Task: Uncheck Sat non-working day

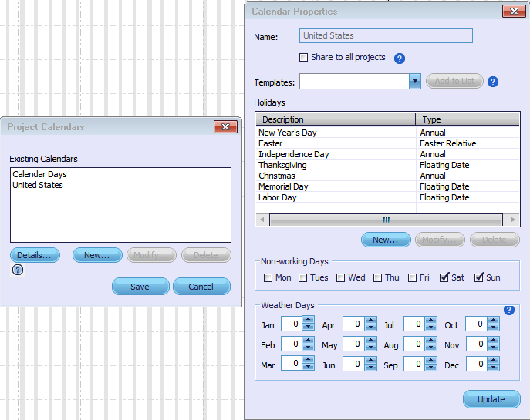Action: (x=444, y=277)
